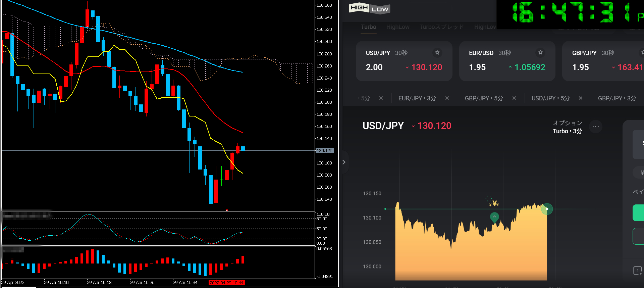Click the current price dot on chart line
The height and width of the screenshot is (288, 644).
tap(547, 209)
